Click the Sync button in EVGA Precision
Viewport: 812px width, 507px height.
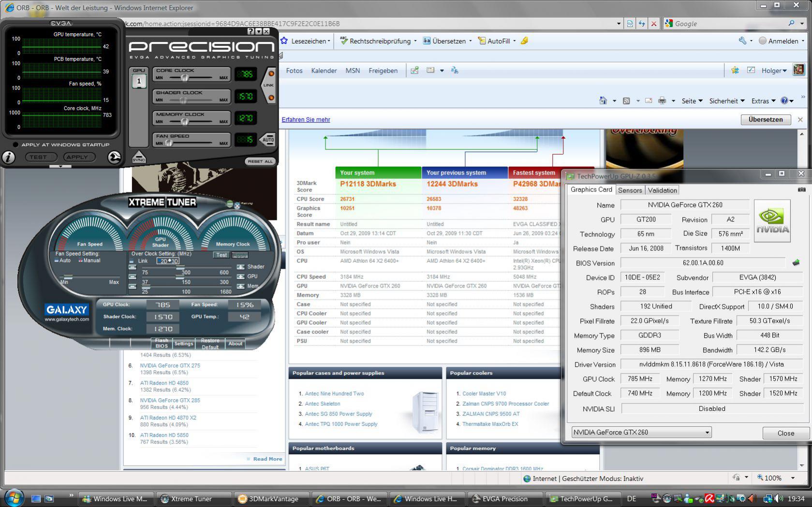[x=139, y=157]
